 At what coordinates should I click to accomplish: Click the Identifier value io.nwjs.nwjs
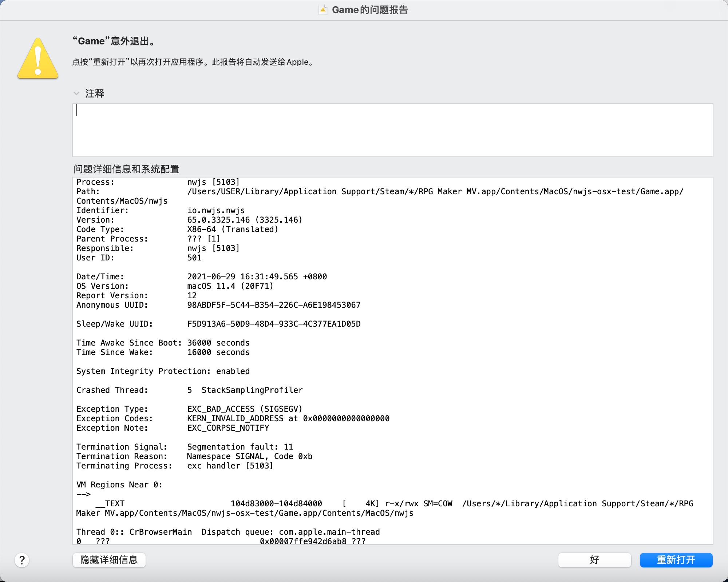click(216, 210)
